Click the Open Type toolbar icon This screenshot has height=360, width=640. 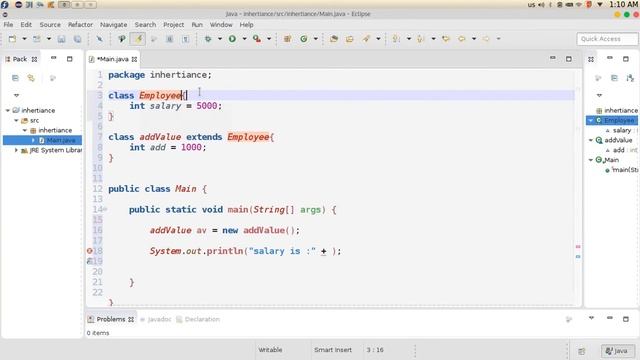(x=334, y=39)
